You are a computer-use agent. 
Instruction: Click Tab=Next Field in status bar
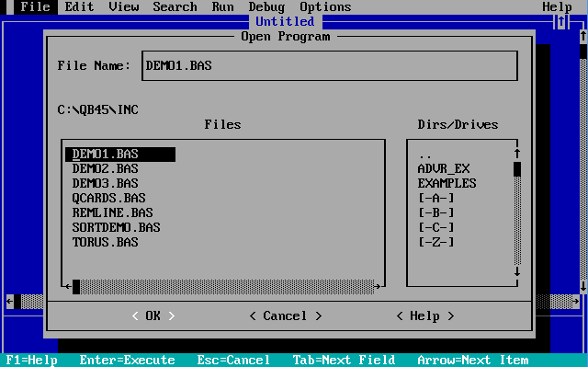pyautogui.click(x=344, y=360)
